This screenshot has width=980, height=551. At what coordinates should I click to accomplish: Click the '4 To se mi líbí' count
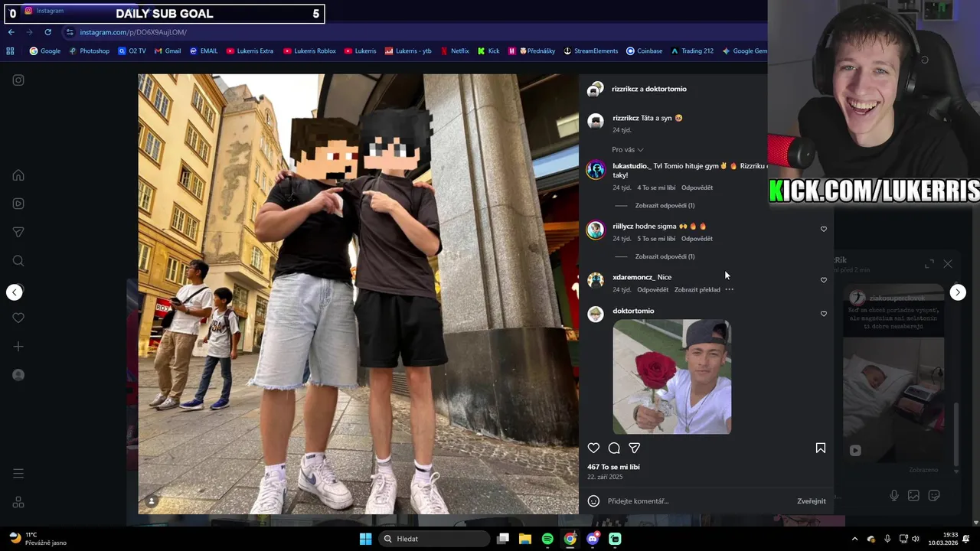pyautogui.click(x=656, y=187)
